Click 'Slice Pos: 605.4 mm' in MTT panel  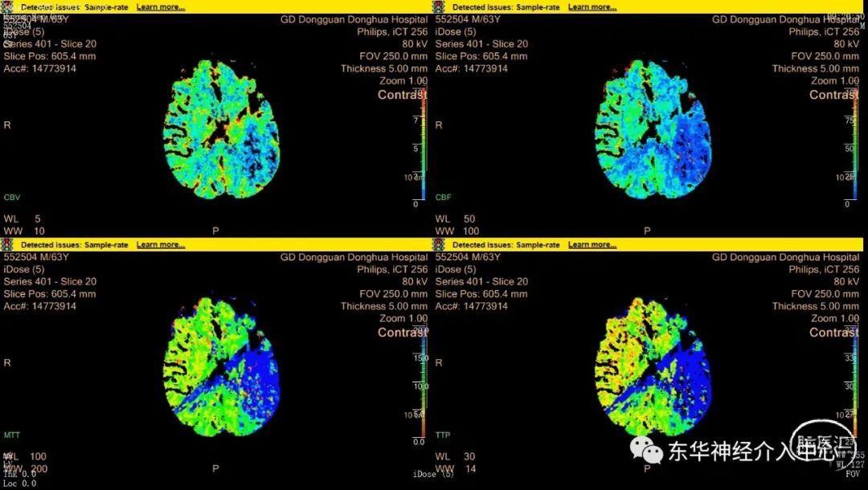coord(50,294)
